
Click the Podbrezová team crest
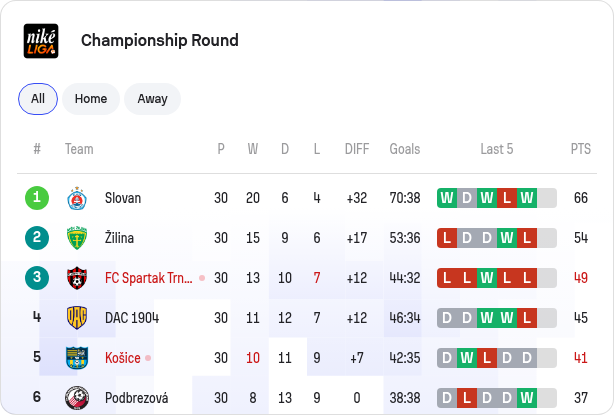[77, 398]
